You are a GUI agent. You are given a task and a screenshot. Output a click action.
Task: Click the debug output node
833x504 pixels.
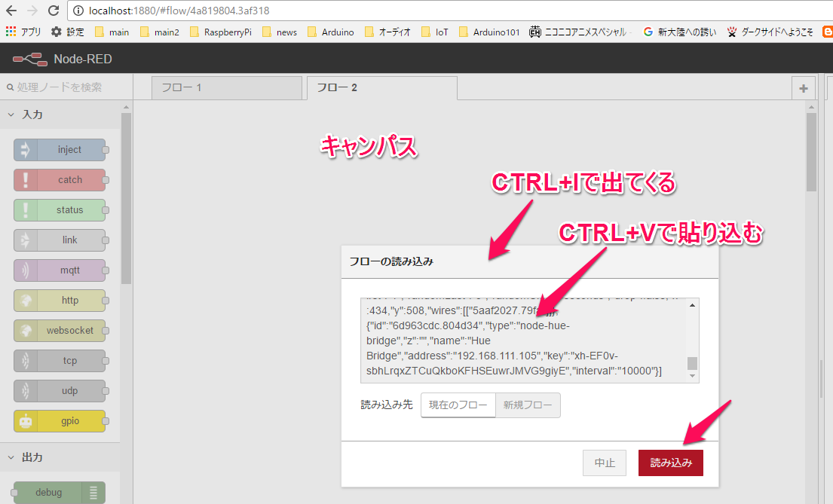tap(59, 493)
